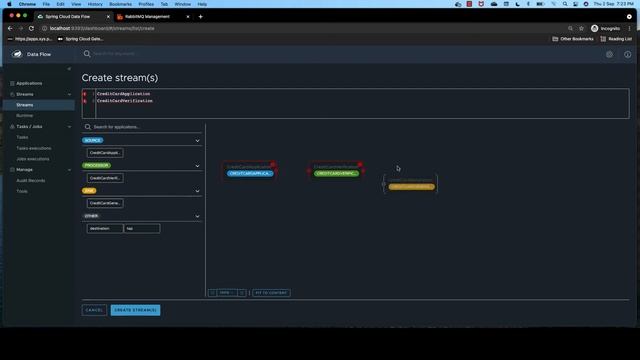Open the Chrome menu in menu bar
640x360 pixels.
(x=27, y=4)
